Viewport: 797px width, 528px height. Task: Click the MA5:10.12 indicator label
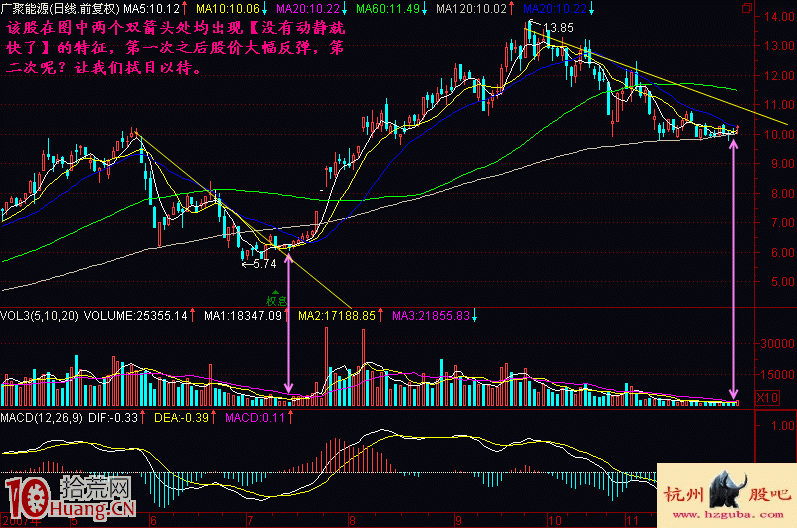[x=151, y=9]
